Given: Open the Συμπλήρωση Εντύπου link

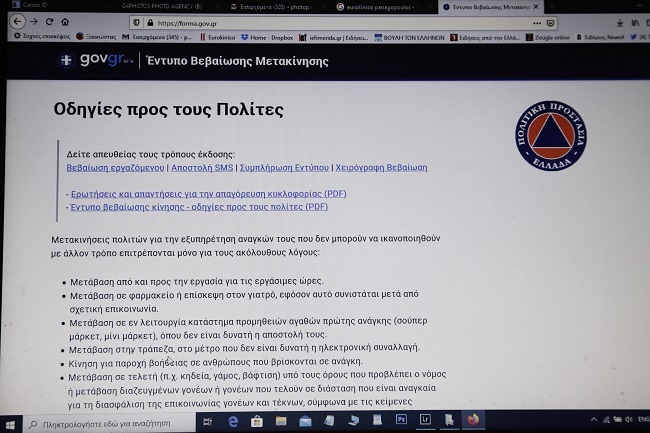Looking at the screenshot, I should [293, 168].
